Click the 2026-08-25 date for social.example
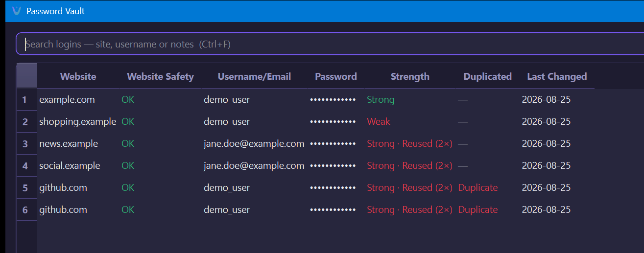Image resolution: width=644 pixels, height=253 pixels. tap(546, 166)
